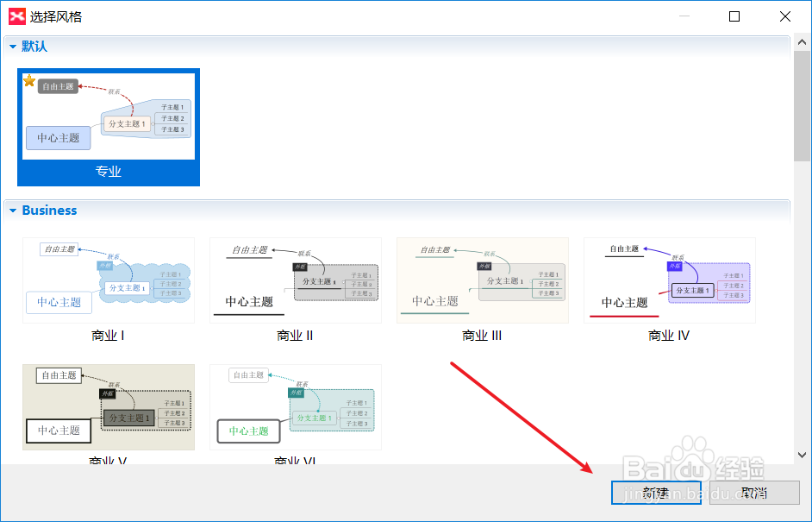Click the 新建 button to create map
This screenshot has height=522, width=812.
pos(655,493)
